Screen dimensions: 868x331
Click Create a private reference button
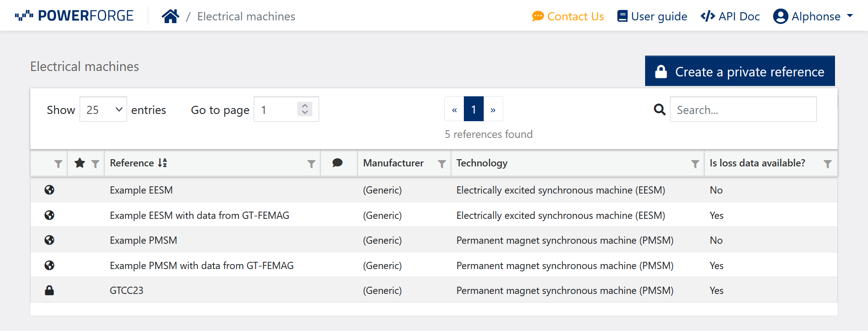(x=740, y=71)
